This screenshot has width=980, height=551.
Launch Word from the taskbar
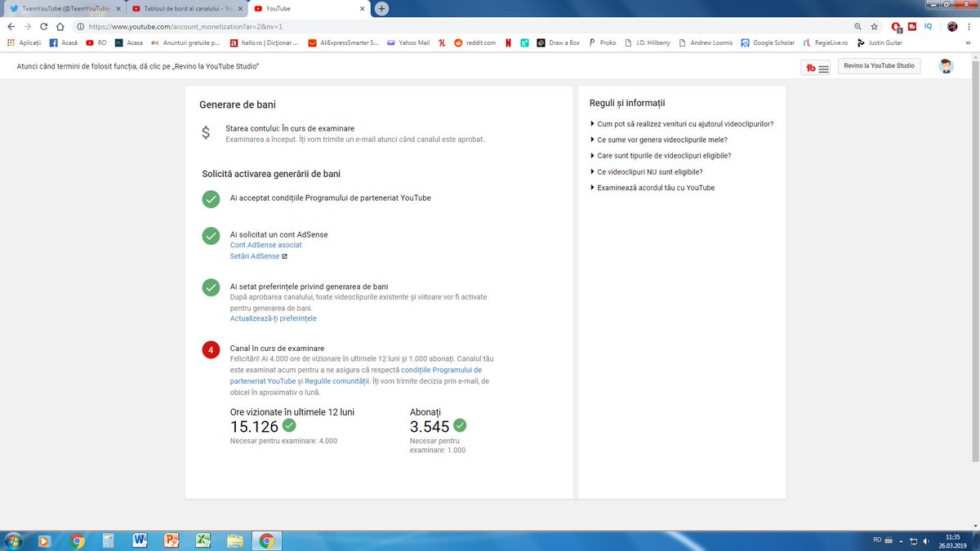coord(139,540)
